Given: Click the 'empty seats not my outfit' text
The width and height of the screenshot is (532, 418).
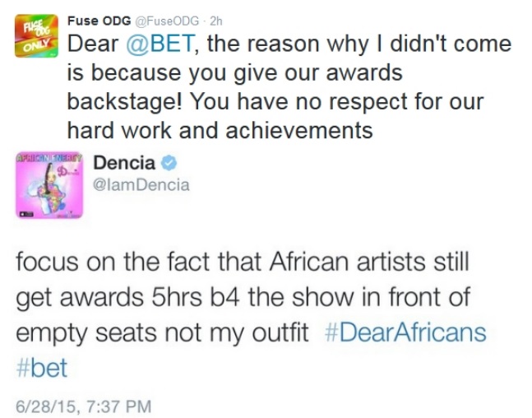Looking at the screenshot, I should tap(162, 332).
